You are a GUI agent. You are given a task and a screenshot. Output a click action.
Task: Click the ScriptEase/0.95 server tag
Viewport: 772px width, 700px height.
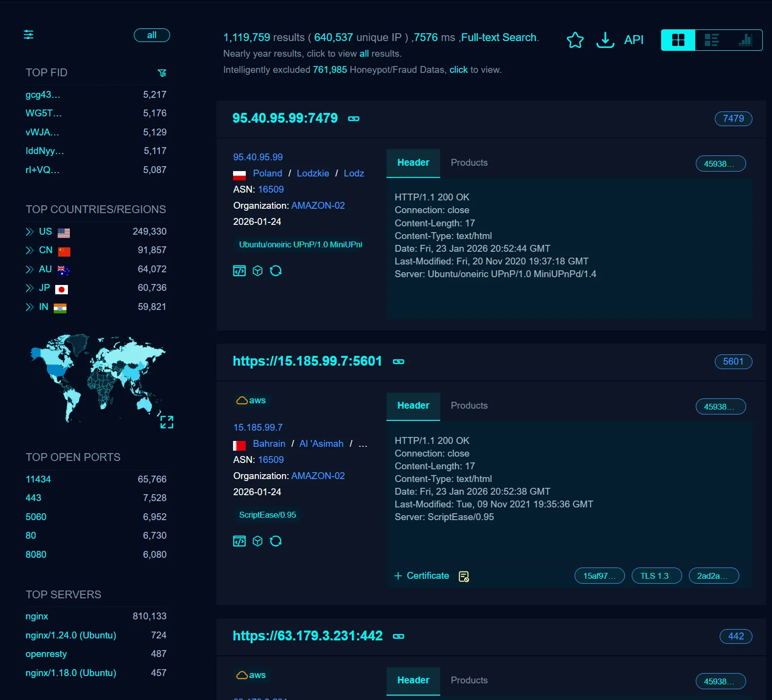pyautogui.click(x=268, y=515)
